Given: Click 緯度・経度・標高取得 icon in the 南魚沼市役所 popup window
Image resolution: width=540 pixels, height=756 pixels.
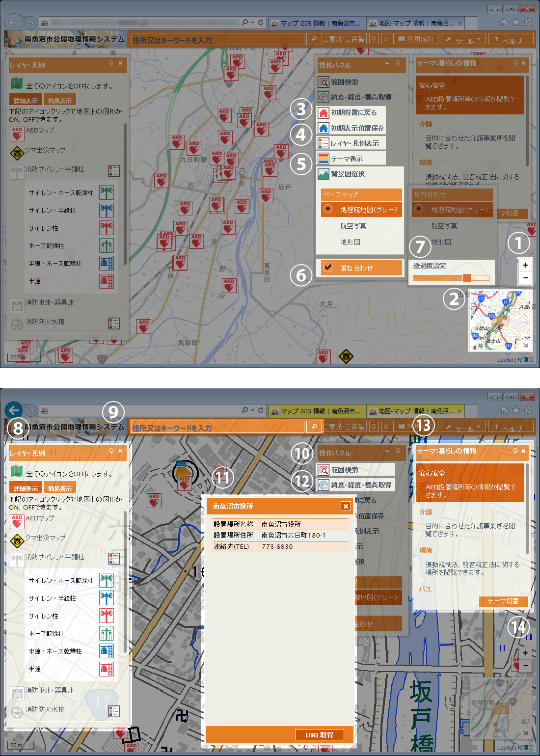Looking at the screenshot, I should pos(324,485).
